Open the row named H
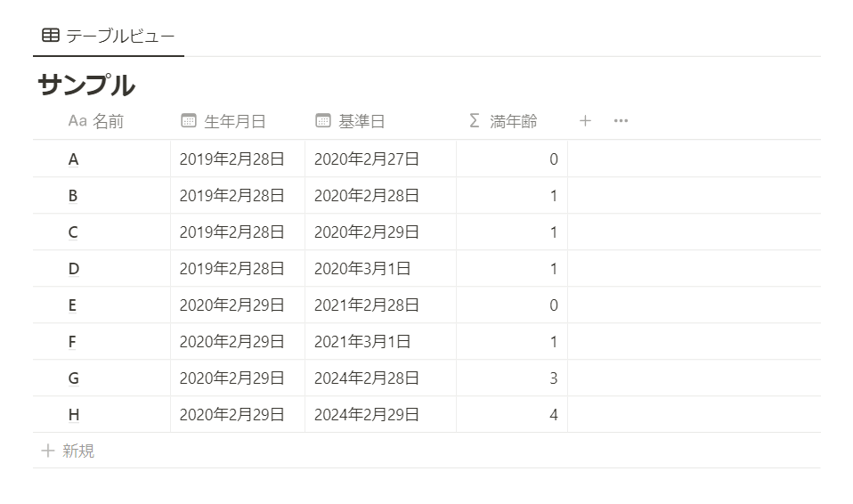The image size is (853, 504). [x=73, y=414]
